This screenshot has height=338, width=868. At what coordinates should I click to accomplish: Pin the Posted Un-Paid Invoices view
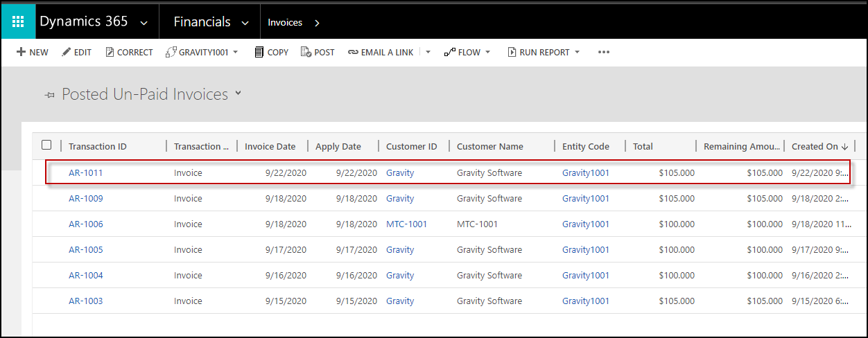(x=50, y=96)
